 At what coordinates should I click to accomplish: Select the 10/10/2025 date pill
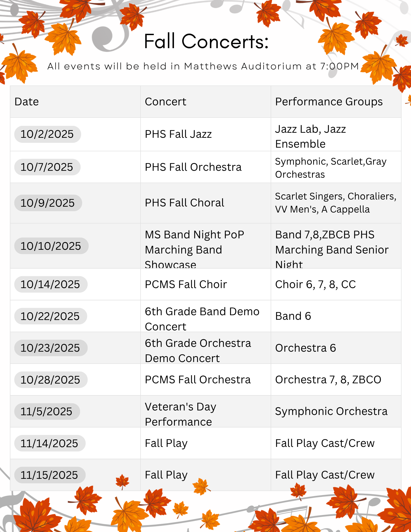[x=51, y=246]
